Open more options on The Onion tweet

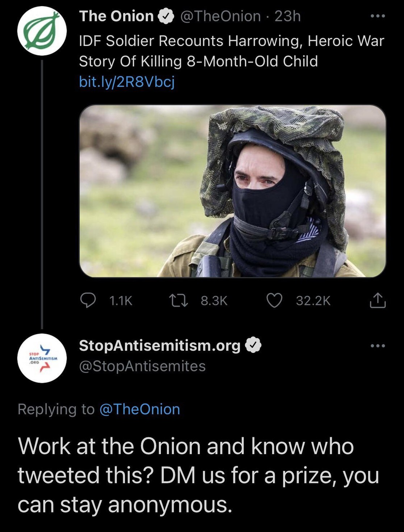click(378, 16)
